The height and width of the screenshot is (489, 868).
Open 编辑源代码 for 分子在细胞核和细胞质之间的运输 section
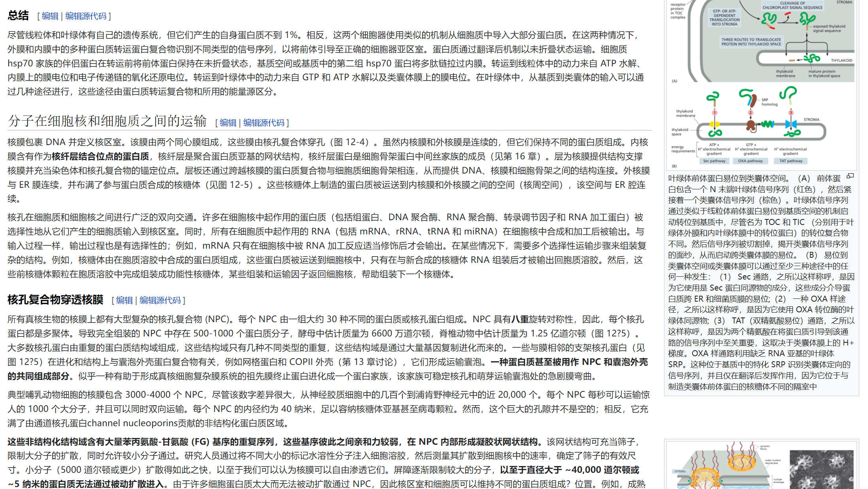pyautogui.click(x=264, y=123)
